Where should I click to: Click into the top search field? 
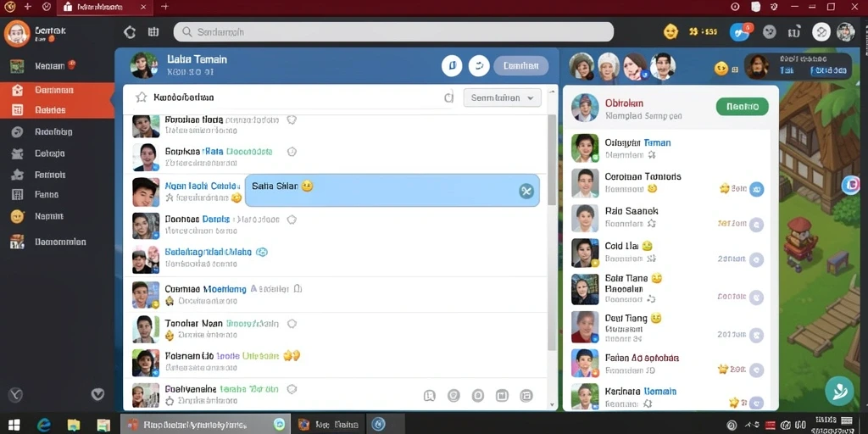[x=393, y=32]
